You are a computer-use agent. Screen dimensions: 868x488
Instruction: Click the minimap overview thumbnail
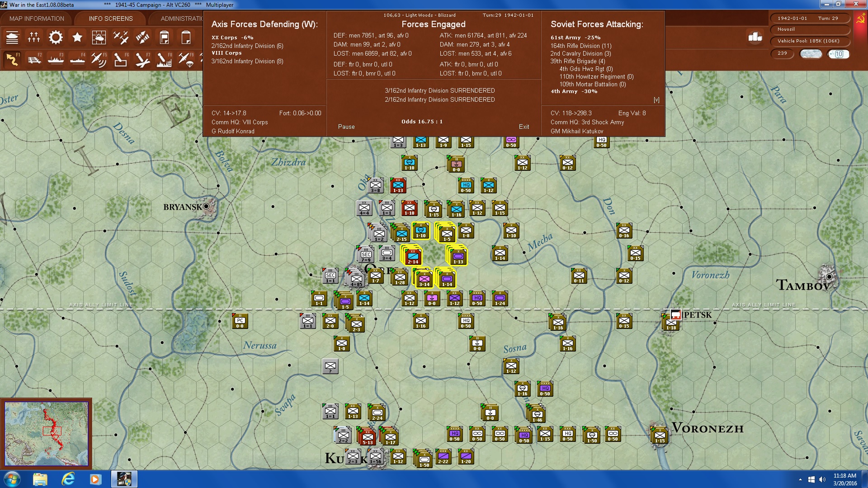click(x=46, y=434)
